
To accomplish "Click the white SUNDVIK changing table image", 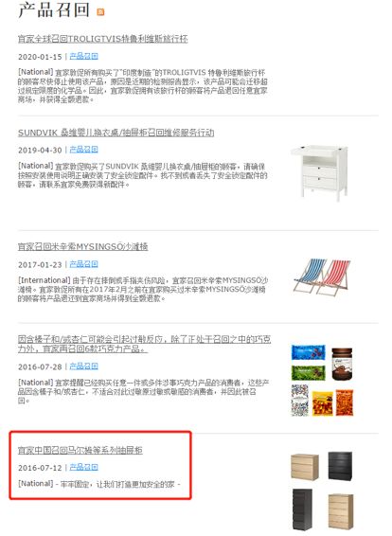I will (320, 172).
